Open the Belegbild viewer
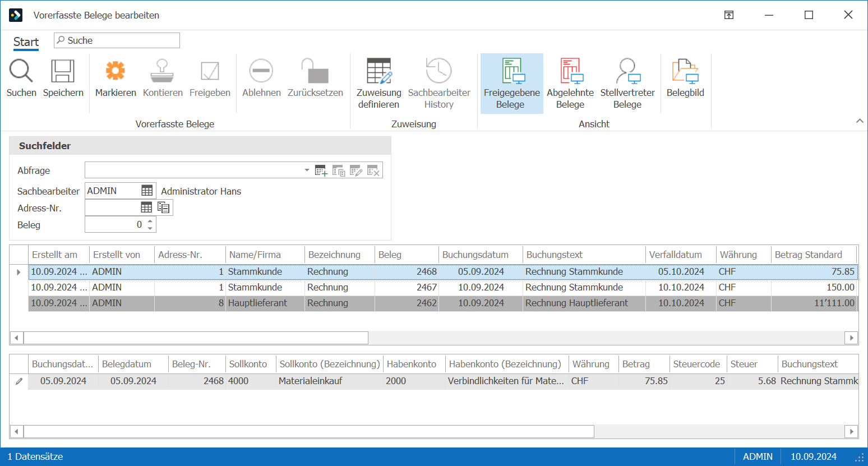The image size is (868, 466). pyautogui.click(x=685, y=79)
